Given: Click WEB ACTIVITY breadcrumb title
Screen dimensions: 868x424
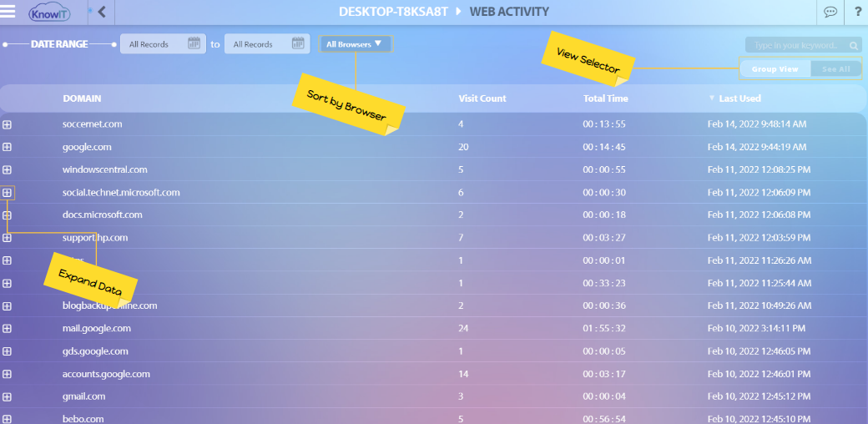Looking at the screenshot, I should point(509,12).
